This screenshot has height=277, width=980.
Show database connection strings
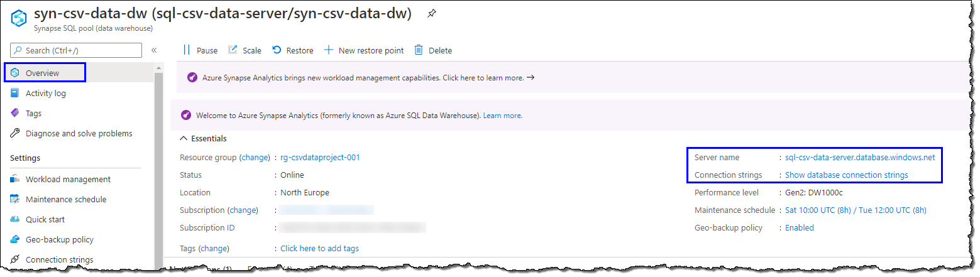click(x=846, y=175)
